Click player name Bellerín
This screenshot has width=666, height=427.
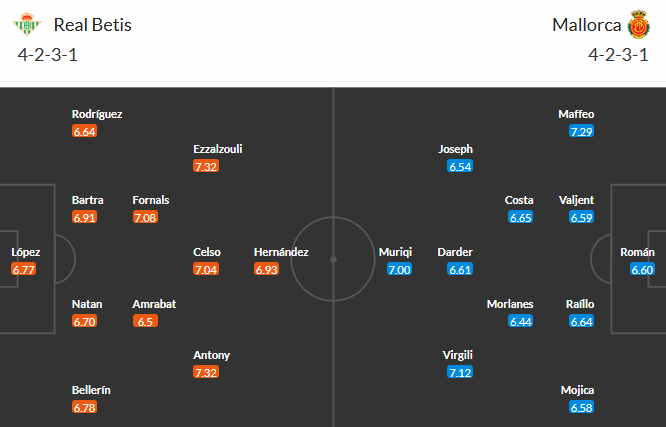pos(91,389)
